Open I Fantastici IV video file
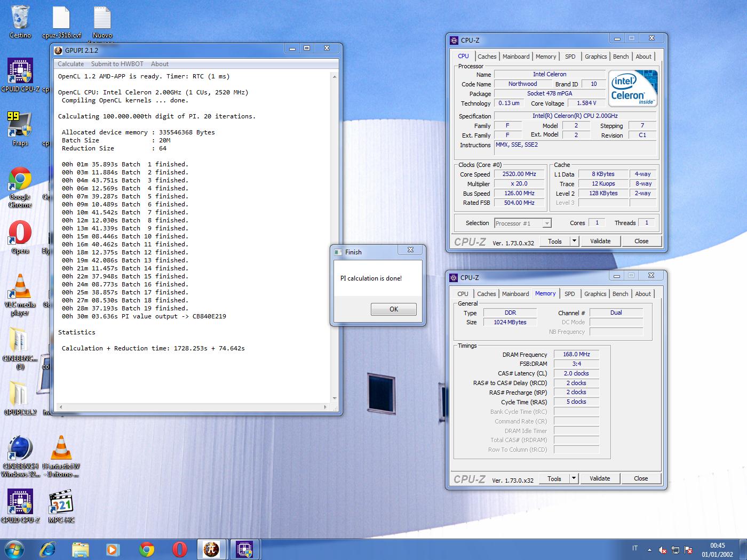Image resolution: width=747 pixels, height=560 pixels. tap(61, 456)
